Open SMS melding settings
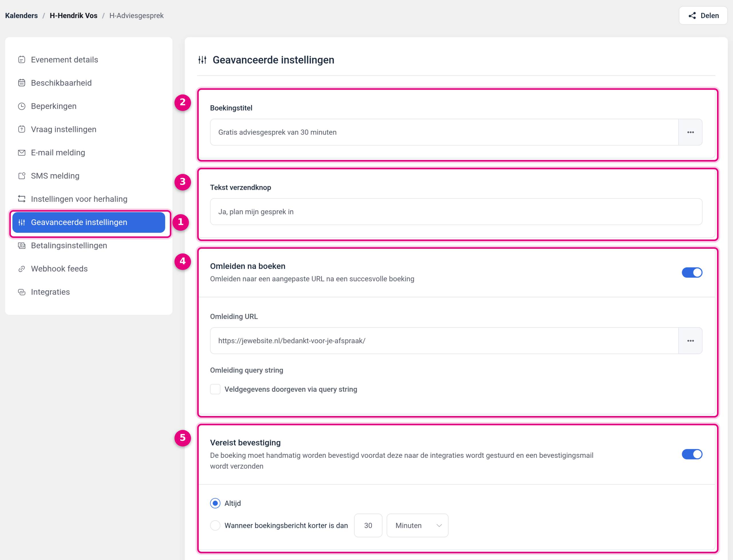Viewport: 733px width, 560px height. (x=89, y=176)
